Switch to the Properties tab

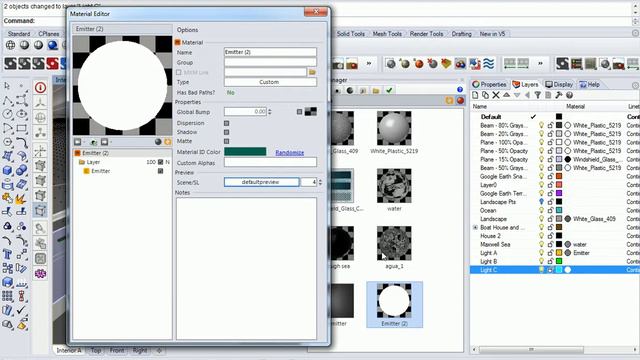[x=489, y=84]
